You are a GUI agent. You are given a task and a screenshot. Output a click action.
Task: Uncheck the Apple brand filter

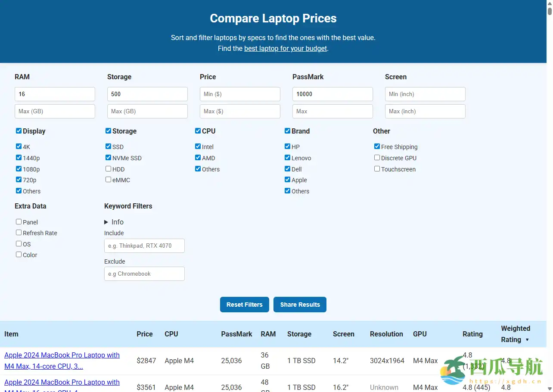tap(287, 179)
